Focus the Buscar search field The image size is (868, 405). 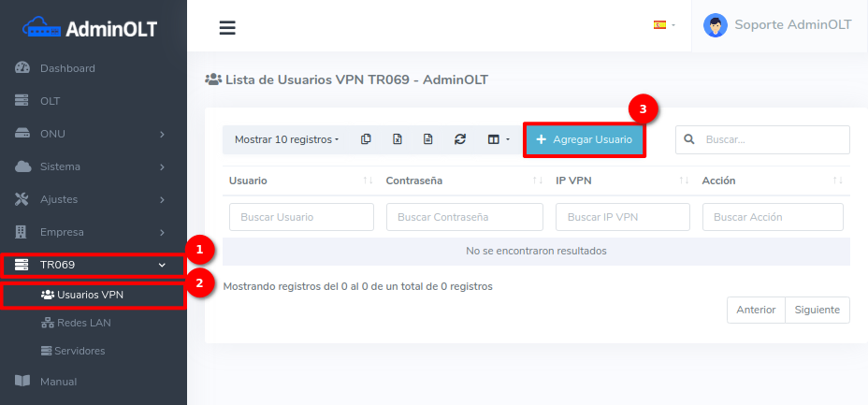(772, 139)
